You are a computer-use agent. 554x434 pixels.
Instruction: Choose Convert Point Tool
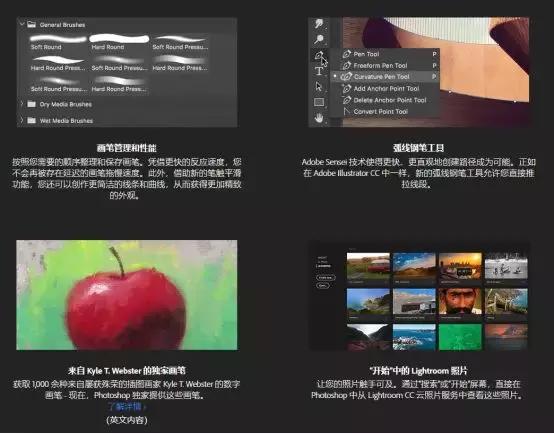tap(385, 111)
